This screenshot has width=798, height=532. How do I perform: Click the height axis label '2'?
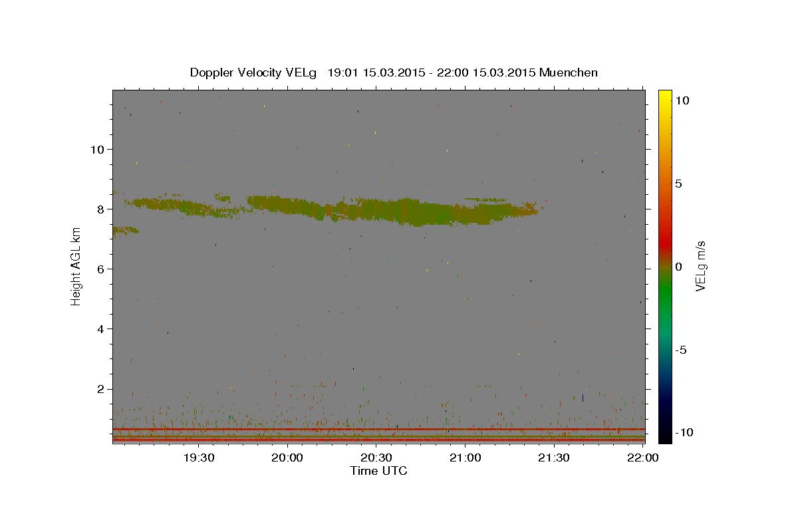[x=101, y=389]
